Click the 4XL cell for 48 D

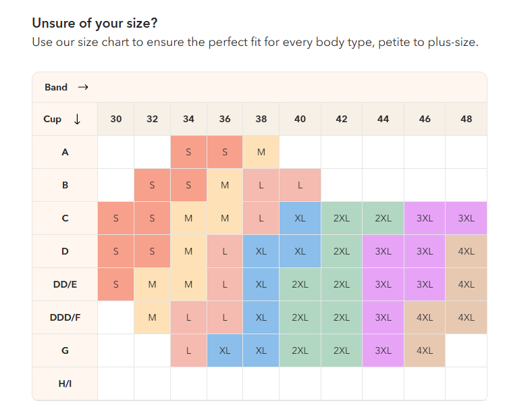coord(466,251)
